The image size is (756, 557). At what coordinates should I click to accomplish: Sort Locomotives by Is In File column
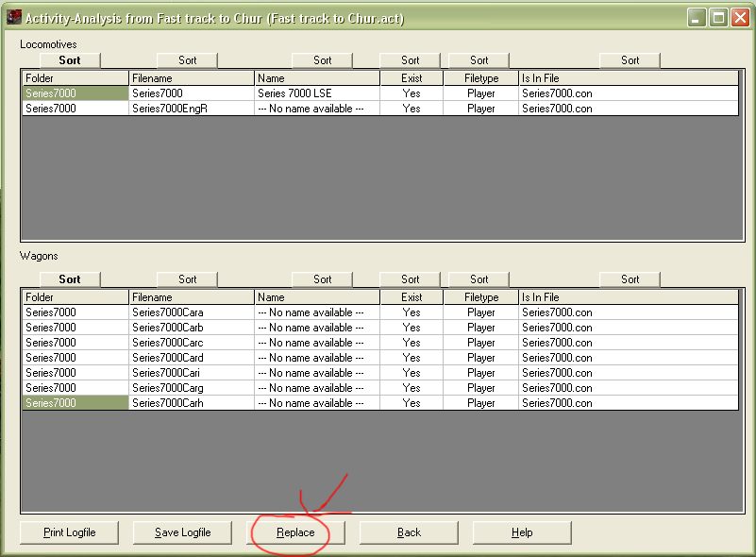click(x=630, y=60)
